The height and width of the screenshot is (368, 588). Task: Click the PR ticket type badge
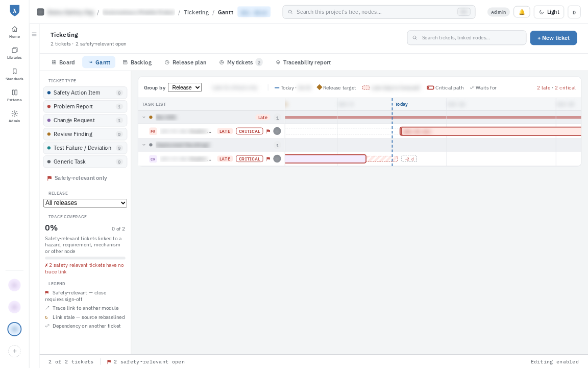[153, 131]
